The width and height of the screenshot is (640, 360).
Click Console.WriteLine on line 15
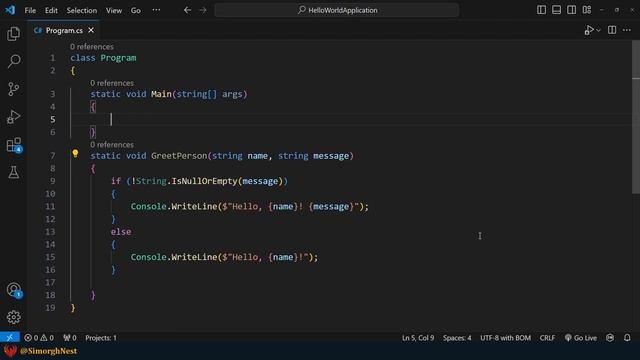tap(174, 257)
